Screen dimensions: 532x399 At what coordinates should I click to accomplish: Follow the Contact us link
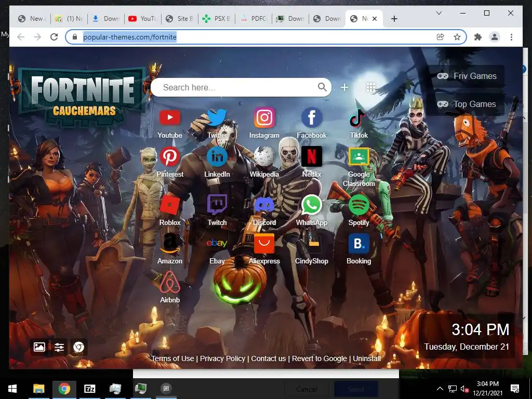269,358
